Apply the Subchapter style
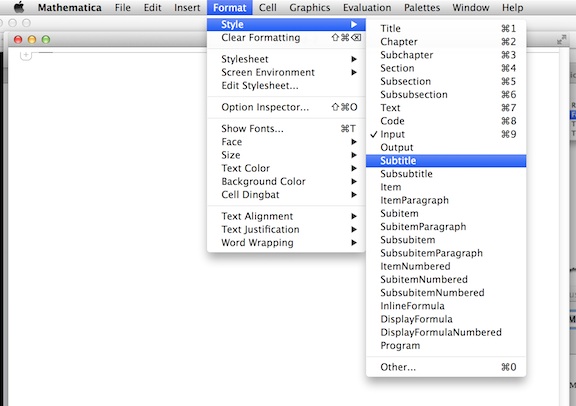Image resolution: width=576 pixels, height=406 pixels. [446, 55]
